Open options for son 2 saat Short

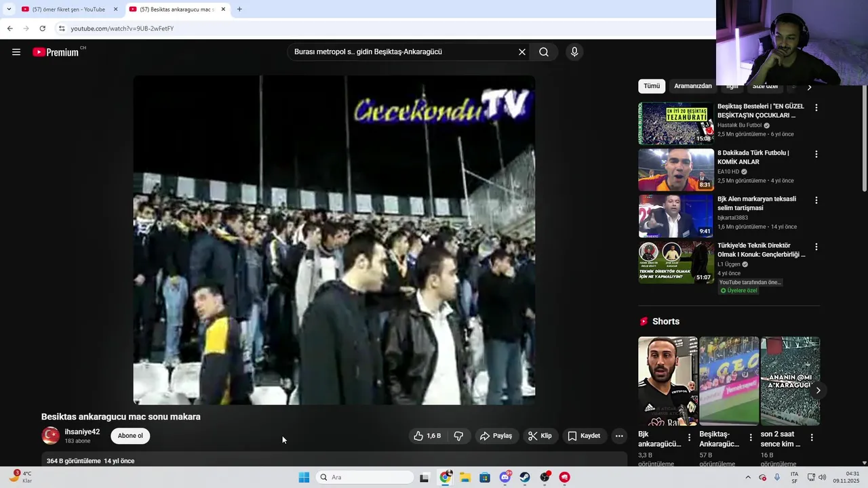tap(811, 438)
